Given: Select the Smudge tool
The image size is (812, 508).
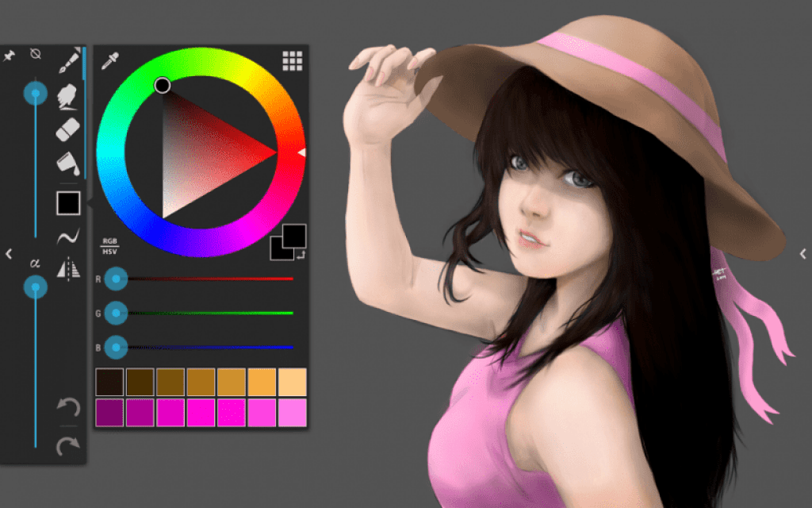Looking at the screenshot, I should 67,97.
